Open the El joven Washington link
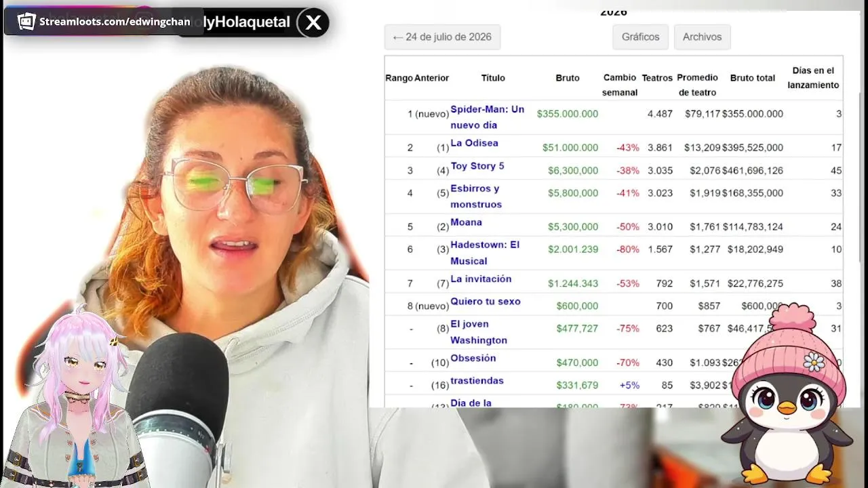This screenshot has height=488, width=868. tap(479, 331)
